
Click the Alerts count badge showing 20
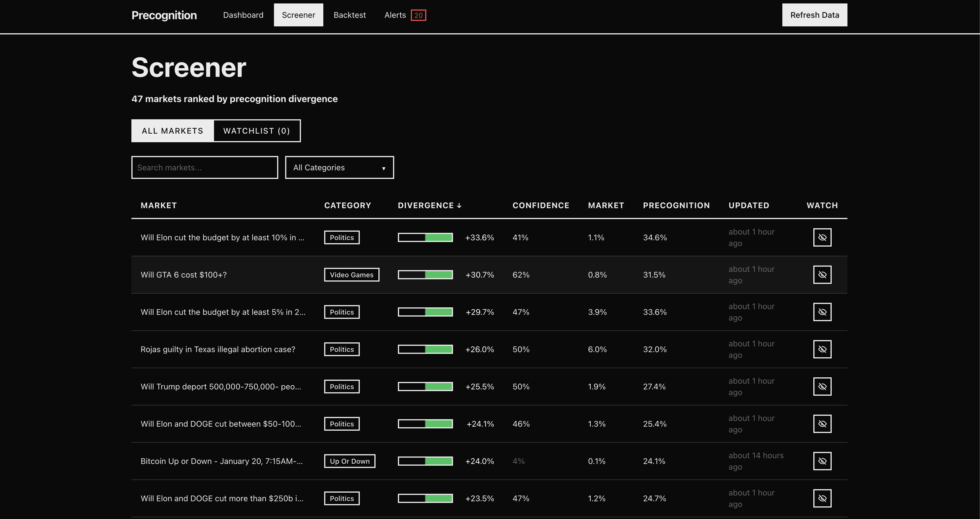pos(418,15)
